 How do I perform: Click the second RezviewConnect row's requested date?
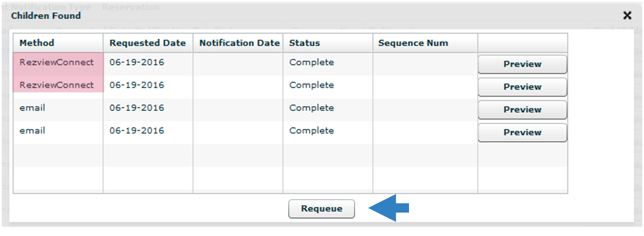click(137, 85)
